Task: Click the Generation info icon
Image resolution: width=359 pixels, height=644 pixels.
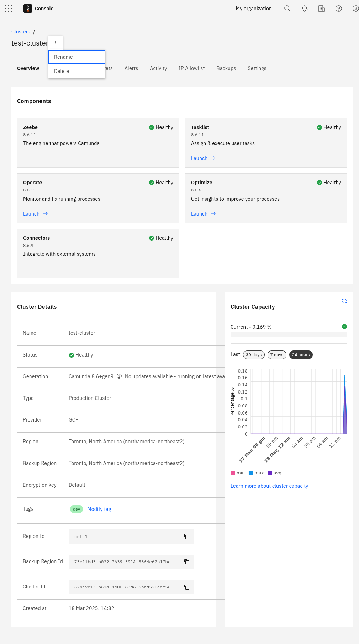Action: click(x=119, y=376)
